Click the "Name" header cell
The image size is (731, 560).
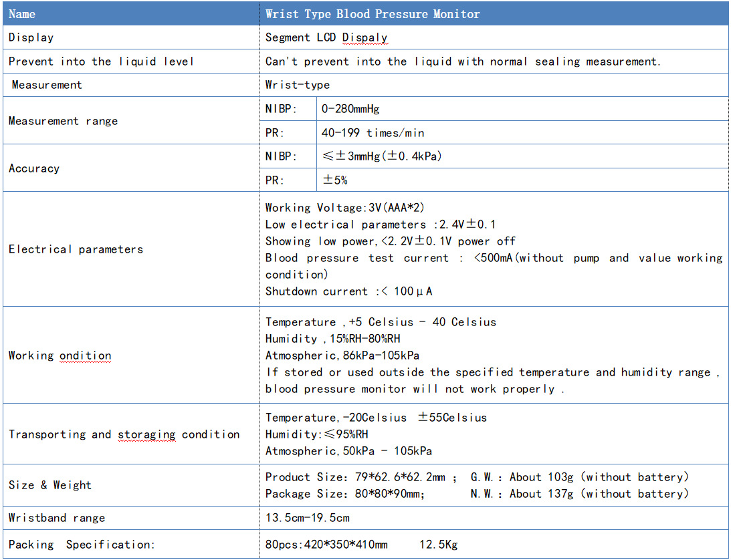(22, 14)
